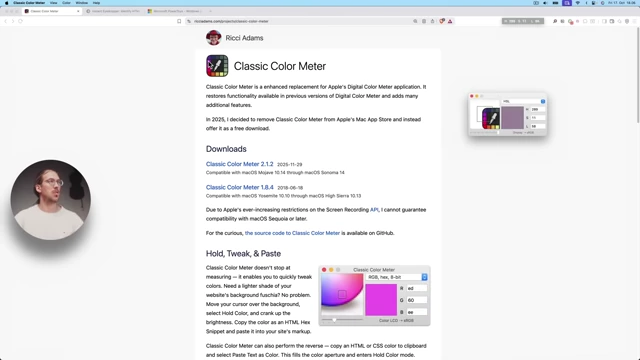Click the webcam video bubble
The height and width of the screenshot is (360, 640).
point(51,200)
